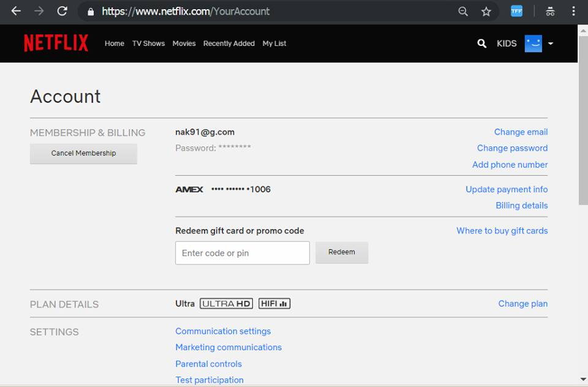This screenshot has height=387, width=588.
Task: Open the TFF browser extension icon
Action: pyautogui.click(x=516, y=11)
